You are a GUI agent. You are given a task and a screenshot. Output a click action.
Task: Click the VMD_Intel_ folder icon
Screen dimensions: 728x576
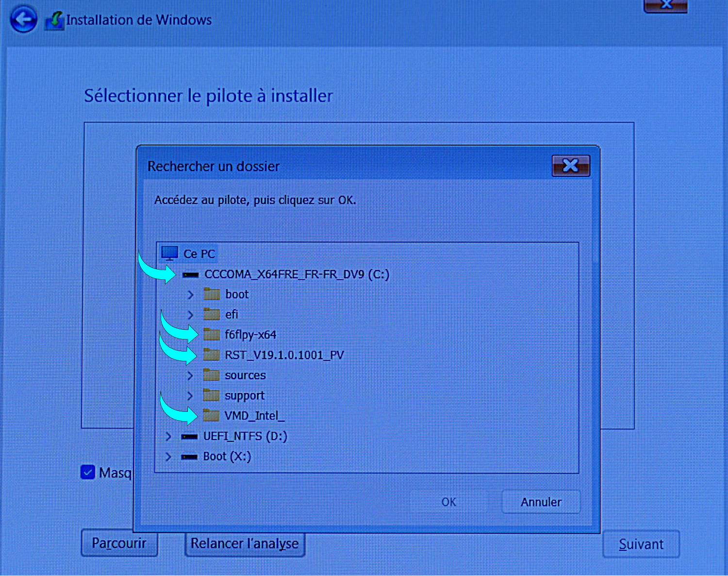211,415
